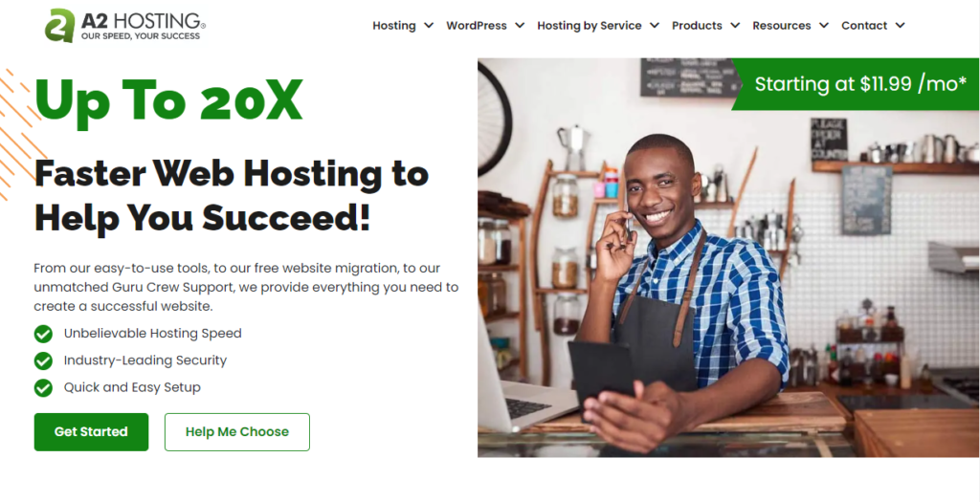
Task: Click the green checkmark beside Unbelievable Hosting Speed
Action: (43, 334)
